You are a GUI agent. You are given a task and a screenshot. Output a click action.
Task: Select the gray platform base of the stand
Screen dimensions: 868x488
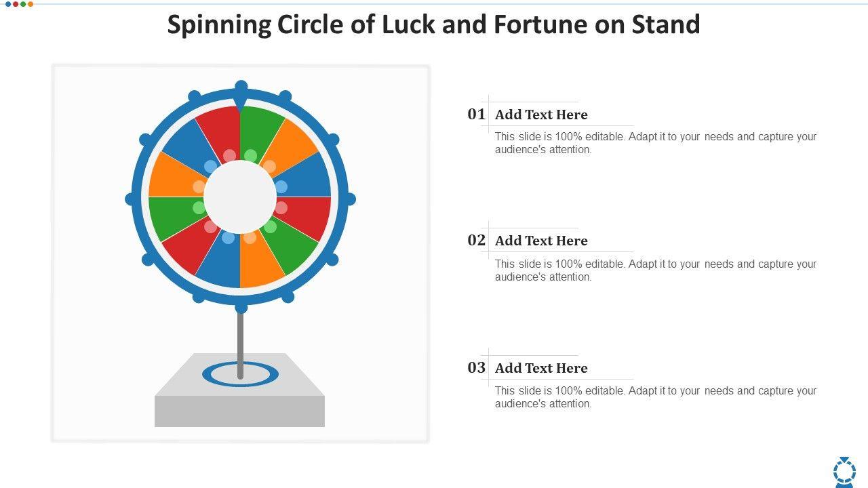[239, 409]
